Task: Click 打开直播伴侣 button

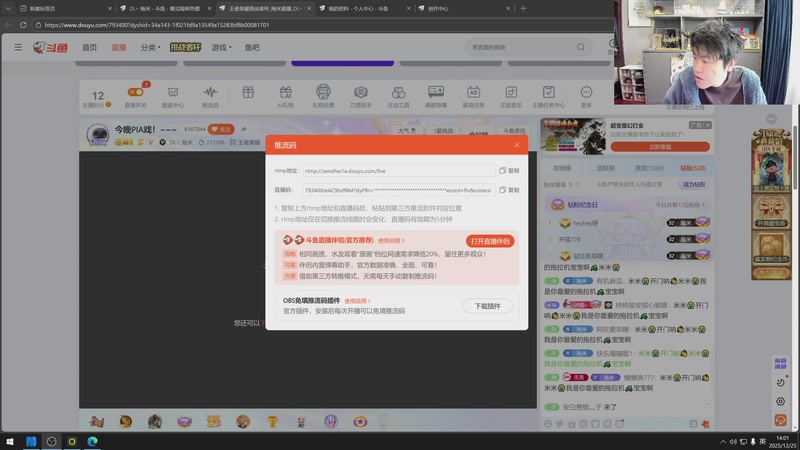Action: coord(490,241)
